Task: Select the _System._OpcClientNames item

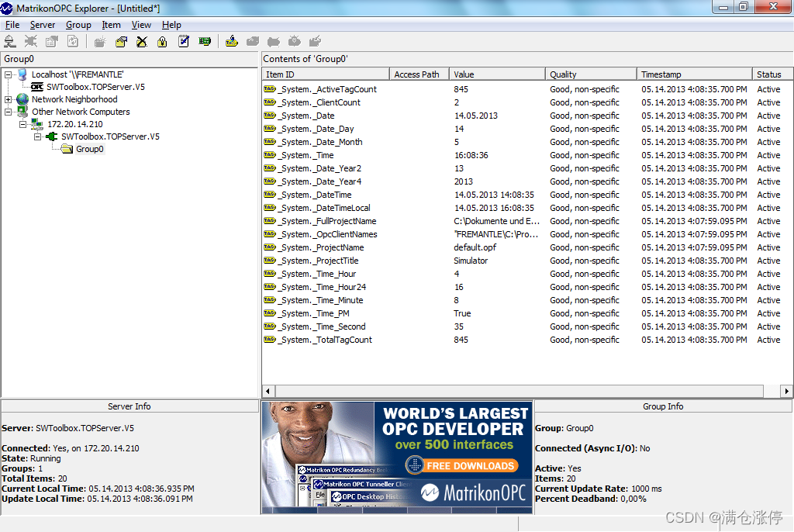Action: pos(329,234)
